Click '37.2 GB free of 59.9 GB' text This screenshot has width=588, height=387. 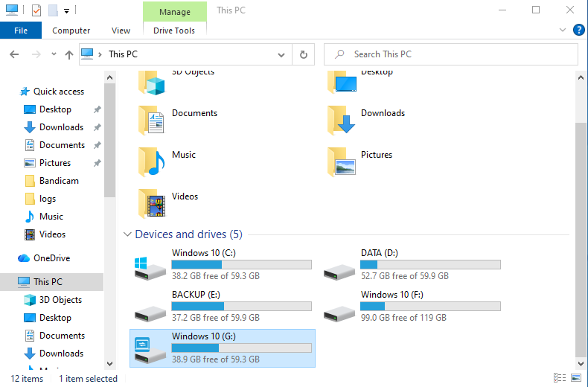tap(216, 318)
